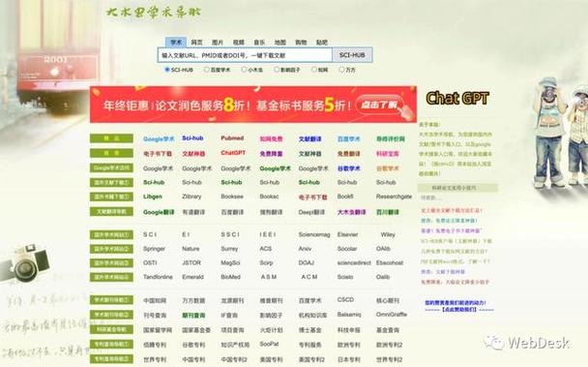Open the 万方数据 link

[x=193, y=300]
